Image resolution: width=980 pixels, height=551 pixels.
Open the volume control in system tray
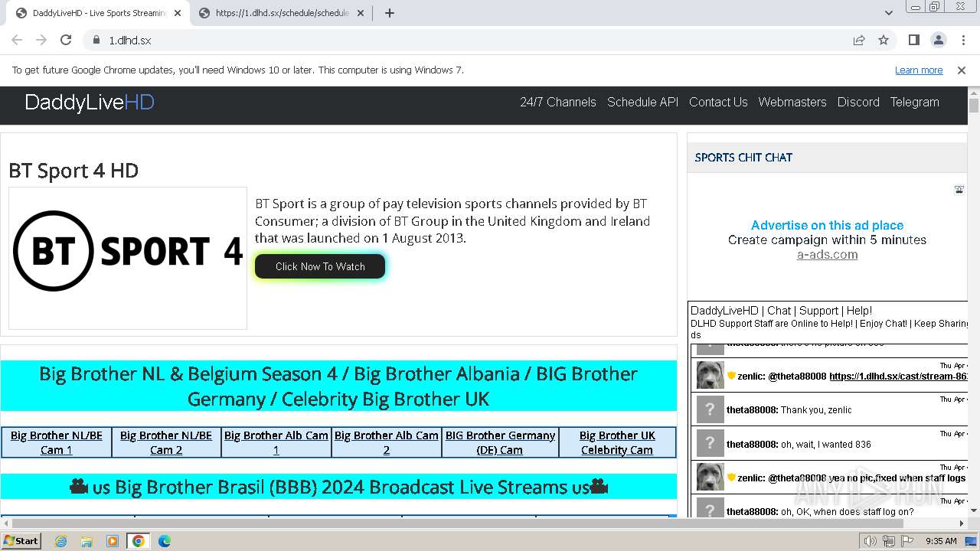click(871, 541)
